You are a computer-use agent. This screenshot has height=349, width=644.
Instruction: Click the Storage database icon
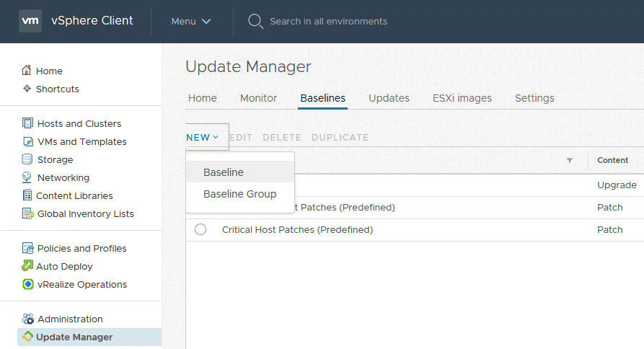27,159
